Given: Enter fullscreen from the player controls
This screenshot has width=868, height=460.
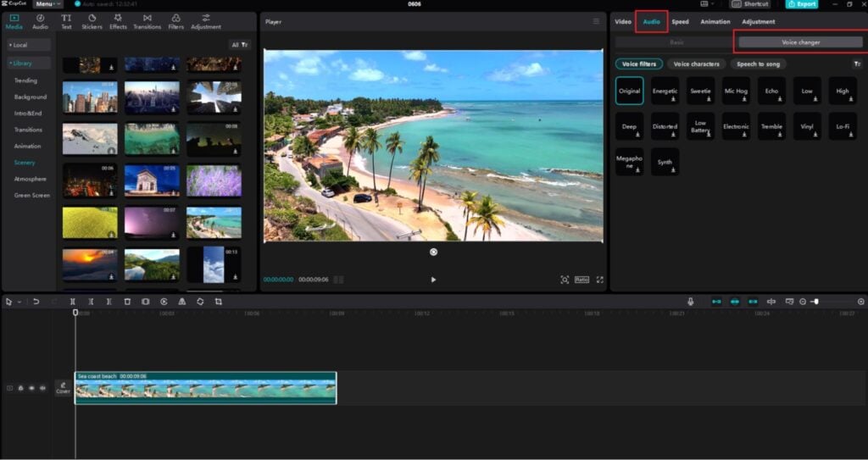Looking at the screenshot, I should (600, 280).
